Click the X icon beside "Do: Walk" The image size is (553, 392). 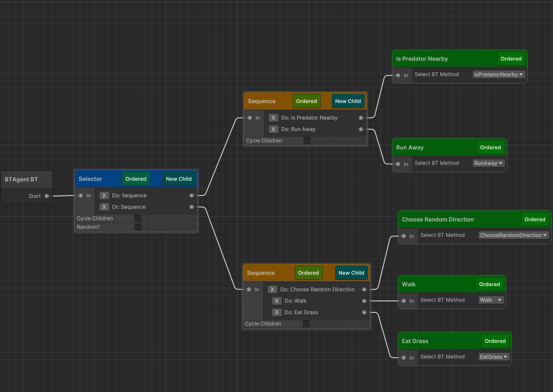click(276, 301)
